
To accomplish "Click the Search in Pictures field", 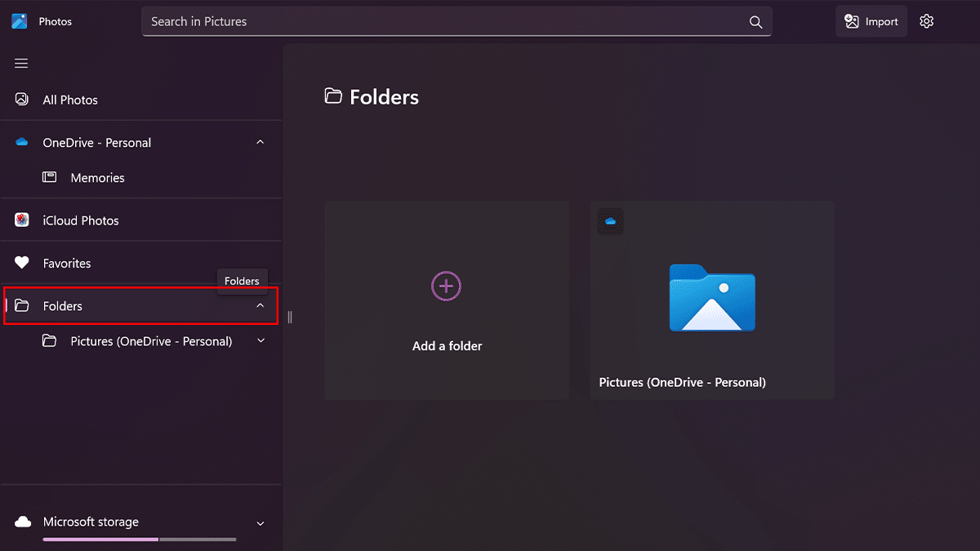I will (x=441, y=22).
